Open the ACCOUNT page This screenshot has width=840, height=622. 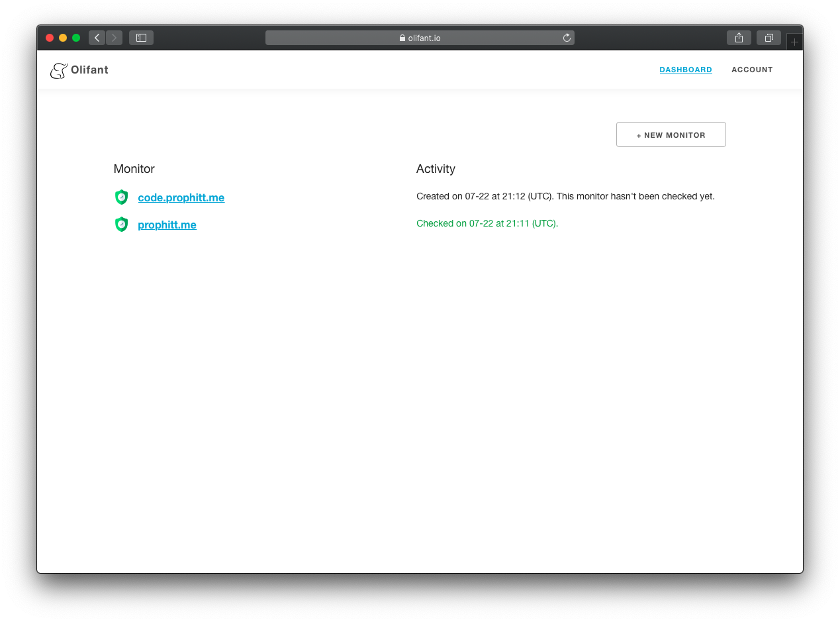752,70
